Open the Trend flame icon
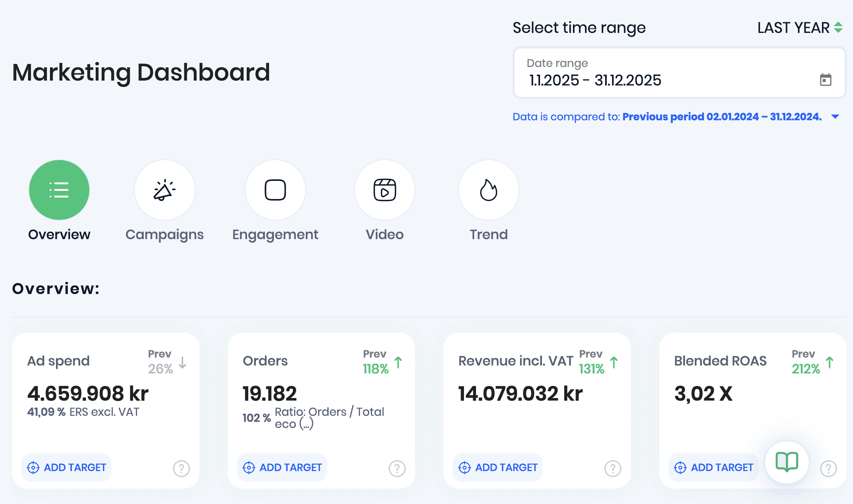Screen dimensions: 853x504 pyautogui.click(x=489, y=190)
